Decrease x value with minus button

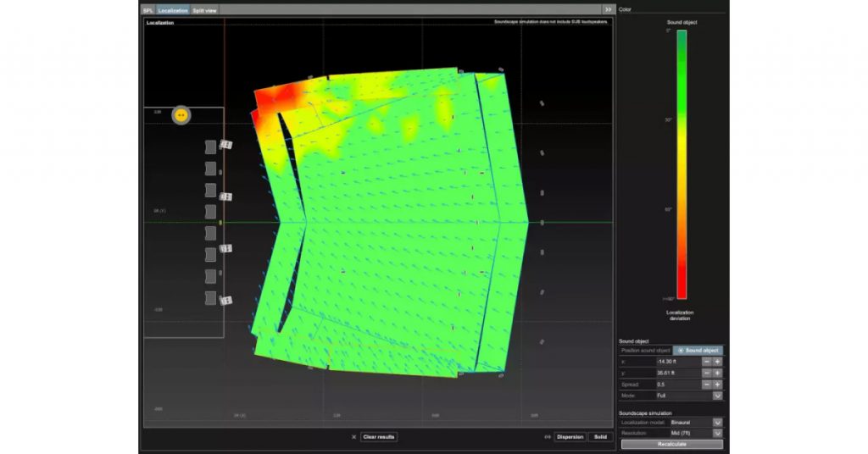[x=707, y=362]
